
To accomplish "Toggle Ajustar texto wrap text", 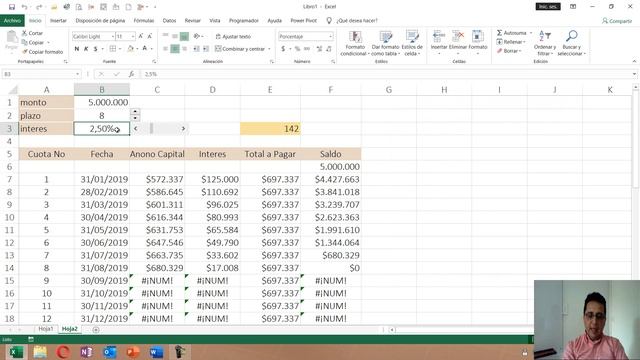I will (x=233, y=37).
